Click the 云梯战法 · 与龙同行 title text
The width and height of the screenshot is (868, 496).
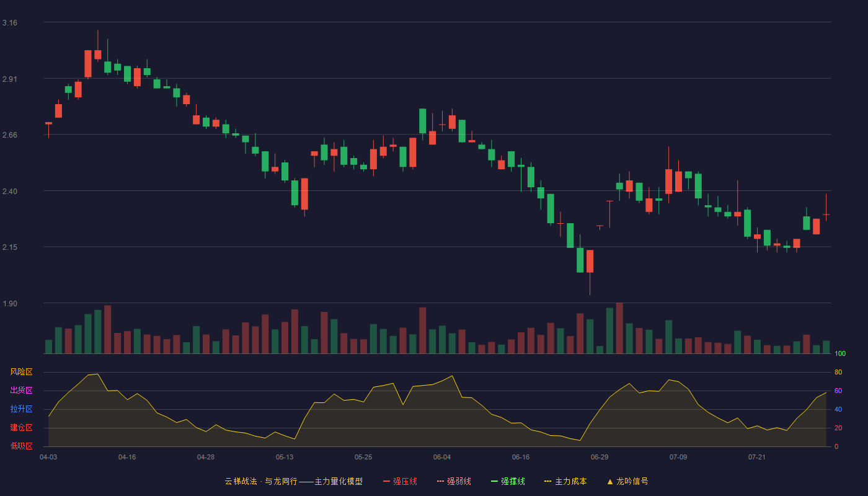260,481
